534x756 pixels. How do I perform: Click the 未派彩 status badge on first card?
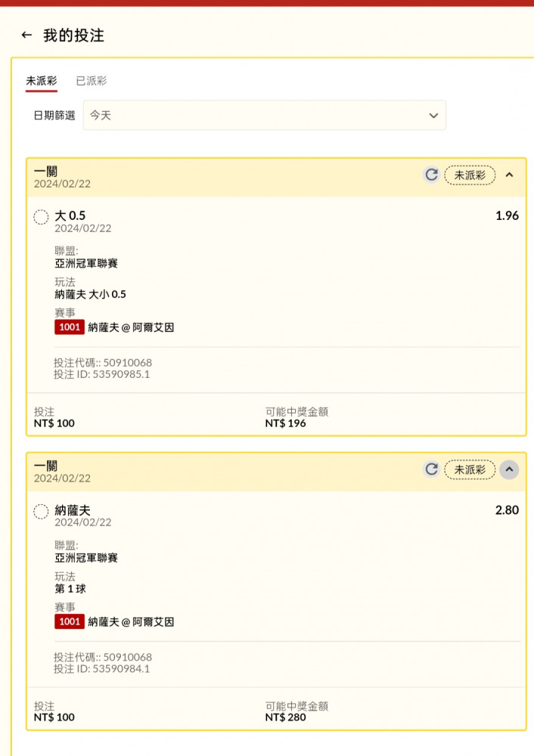(470, 175)
